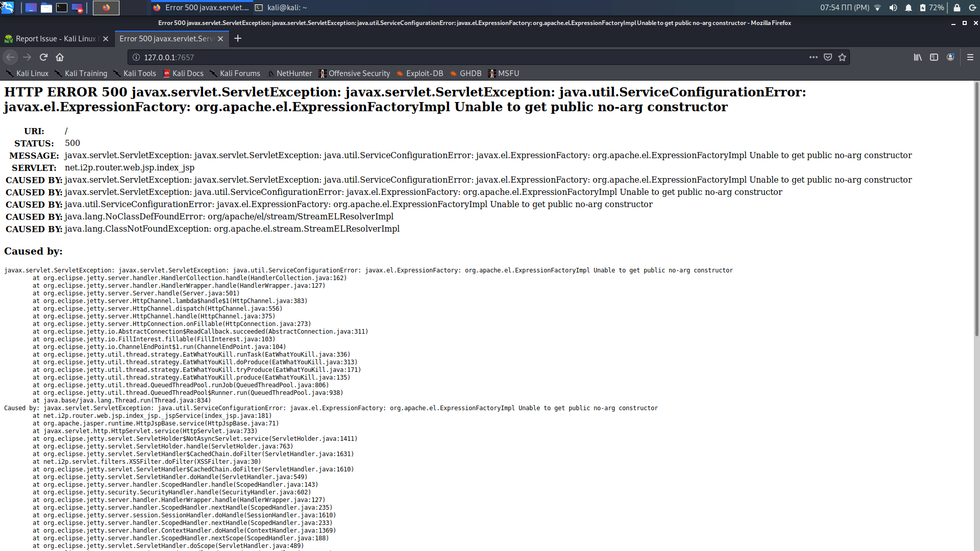This screenshot has height=551, width=980.
Task: Show Library history and bookmarks
Action: (x=918, y=57)
